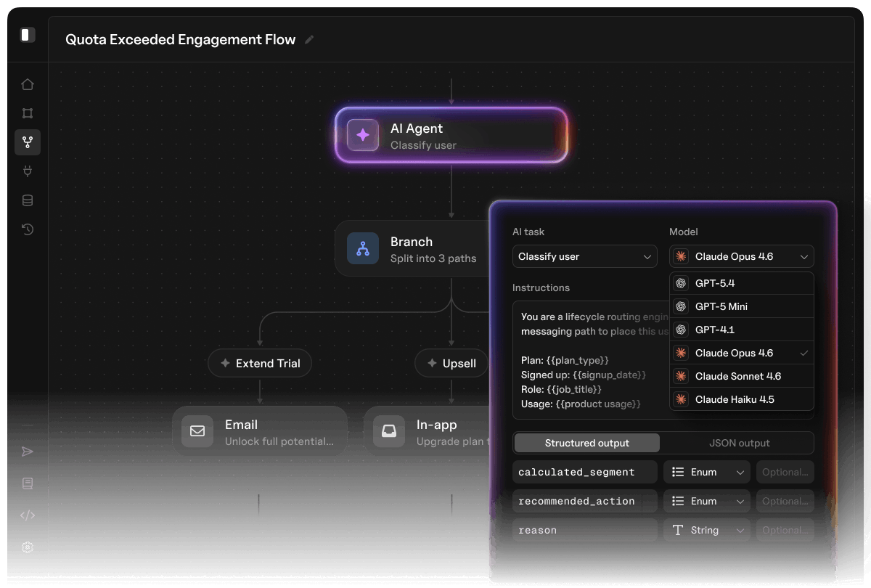
Task: Open Enum type dropdown for calculated_segment
Action: coord(707,472)
